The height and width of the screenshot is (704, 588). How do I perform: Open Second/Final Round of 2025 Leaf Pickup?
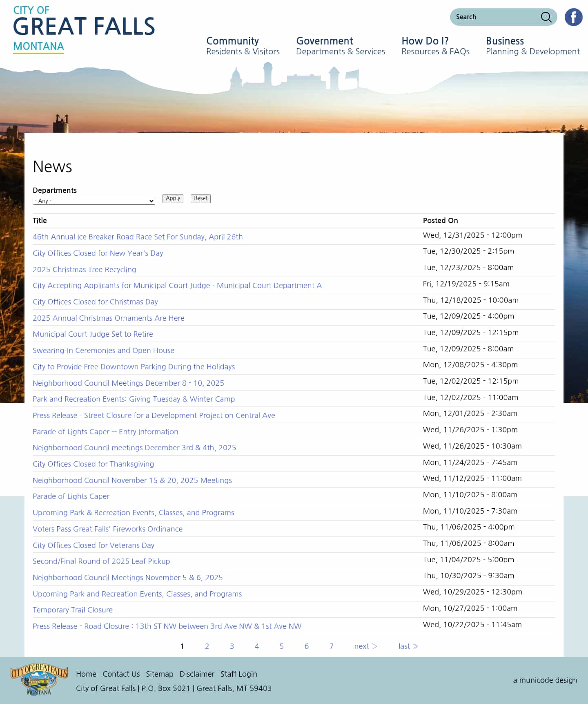[101, 561]
